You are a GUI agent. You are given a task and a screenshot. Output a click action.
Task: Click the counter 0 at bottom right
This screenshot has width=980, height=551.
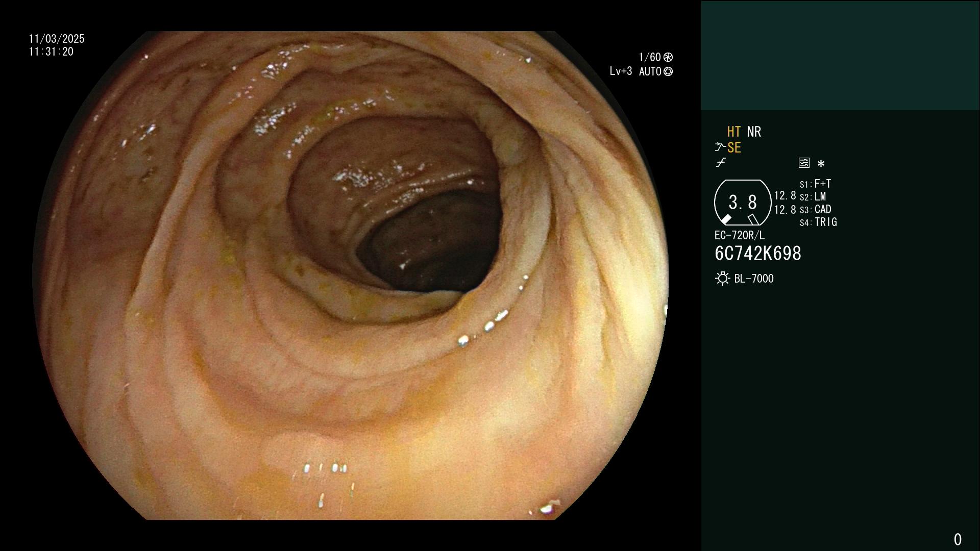(958, 539)
